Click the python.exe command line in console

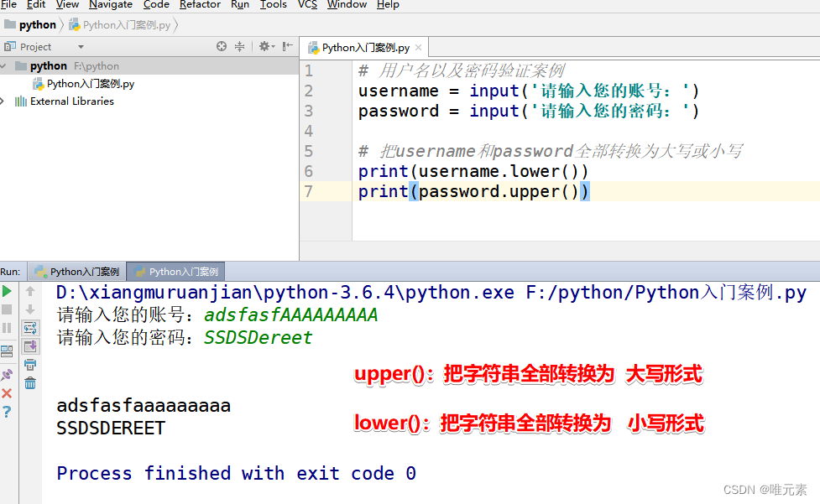[431, 293]
